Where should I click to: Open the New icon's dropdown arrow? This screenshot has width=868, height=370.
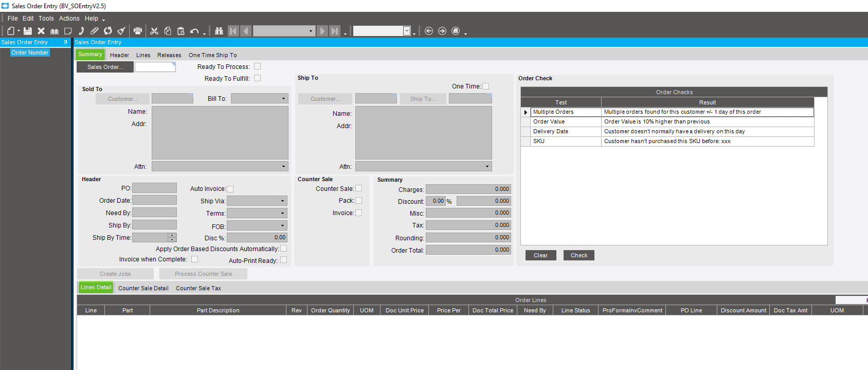click(x=19, y=31)
